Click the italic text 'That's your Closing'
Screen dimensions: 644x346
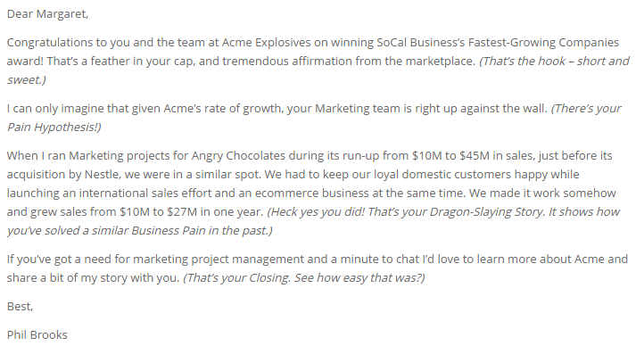coord(239,278)
